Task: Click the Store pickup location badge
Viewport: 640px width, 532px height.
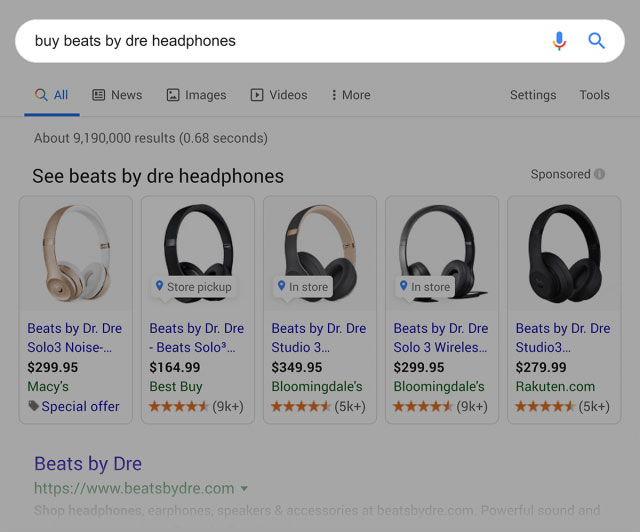Action: pos(194,287)
